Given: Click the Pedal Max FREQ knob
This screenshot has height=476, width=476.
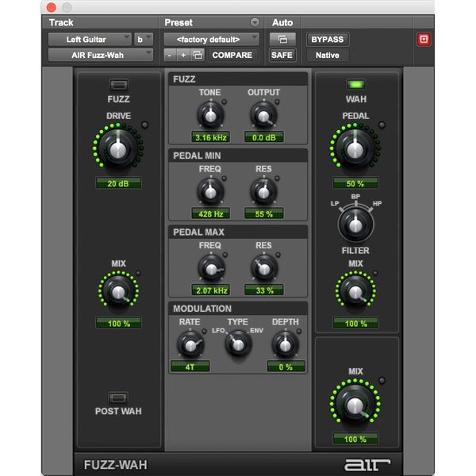Looking at the screenshot, I should coord(211,268).
